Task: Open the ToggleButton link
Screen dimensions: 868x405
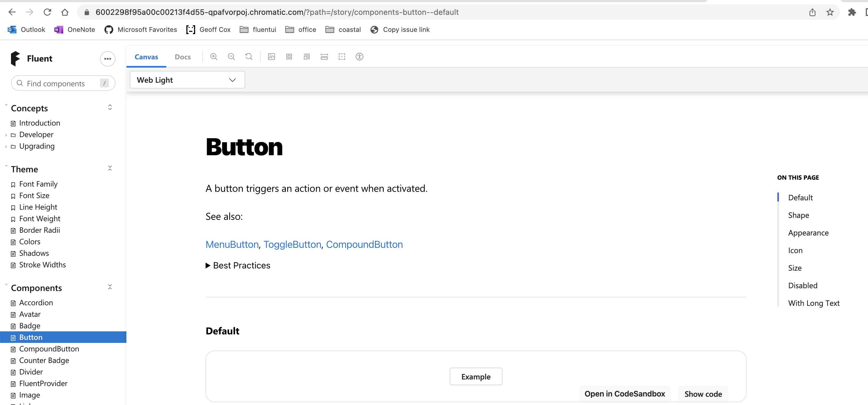Action: [292, 244]
